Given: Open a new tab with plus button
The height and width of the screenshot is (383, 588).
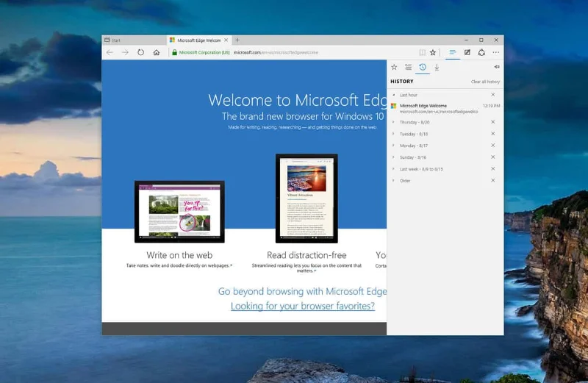Looking at the screenshot, I should point(237,40).
